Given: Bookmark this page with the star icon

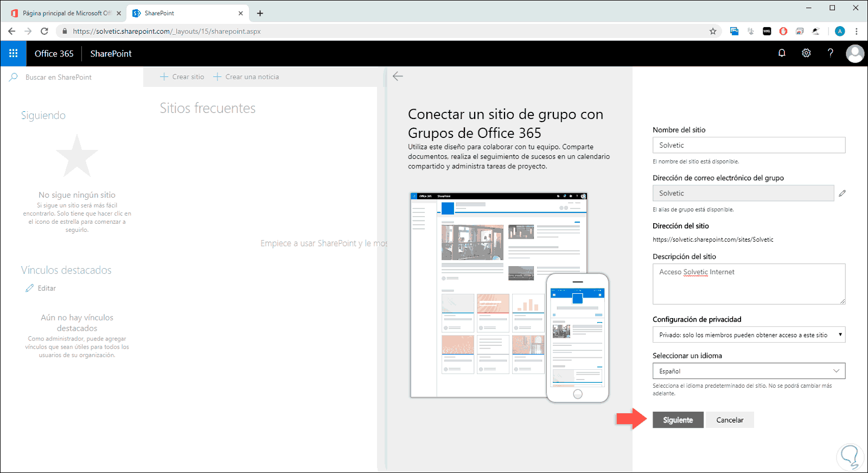Looking at the screenshot, I should click(x=713, y=31).
